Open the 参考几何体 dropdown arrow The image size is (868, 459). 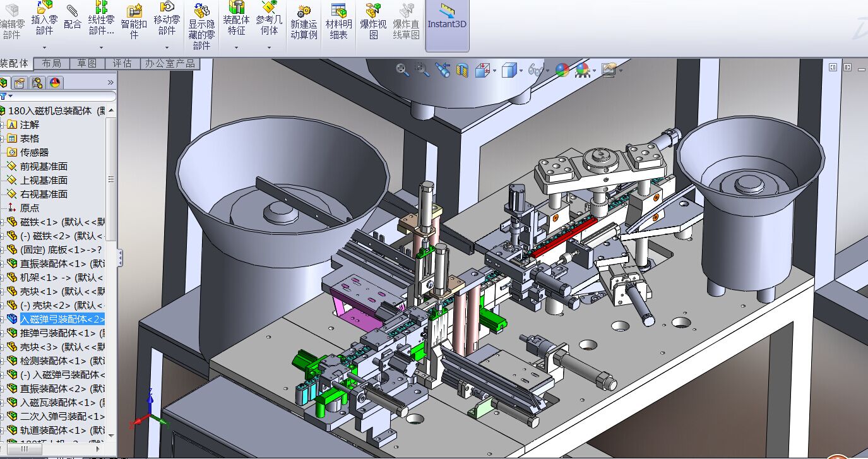pos(270,47)
